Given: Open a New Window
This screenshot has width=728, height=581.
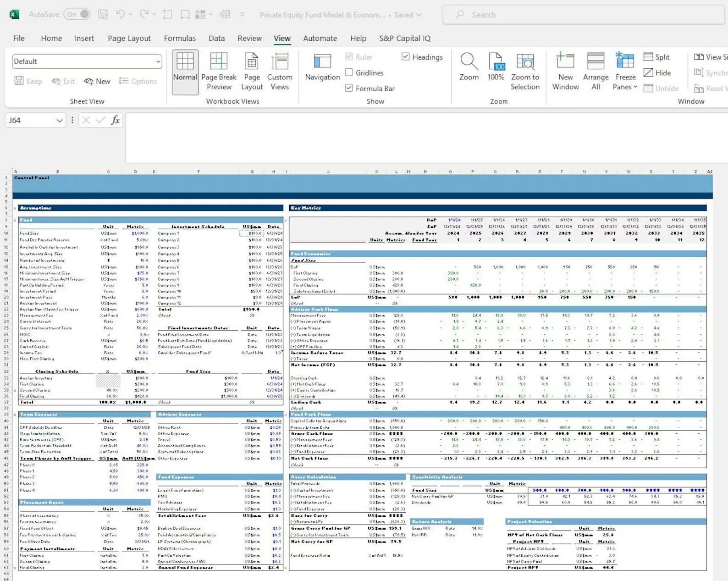Looking at the screenshot, I should [x=565, y=72].
